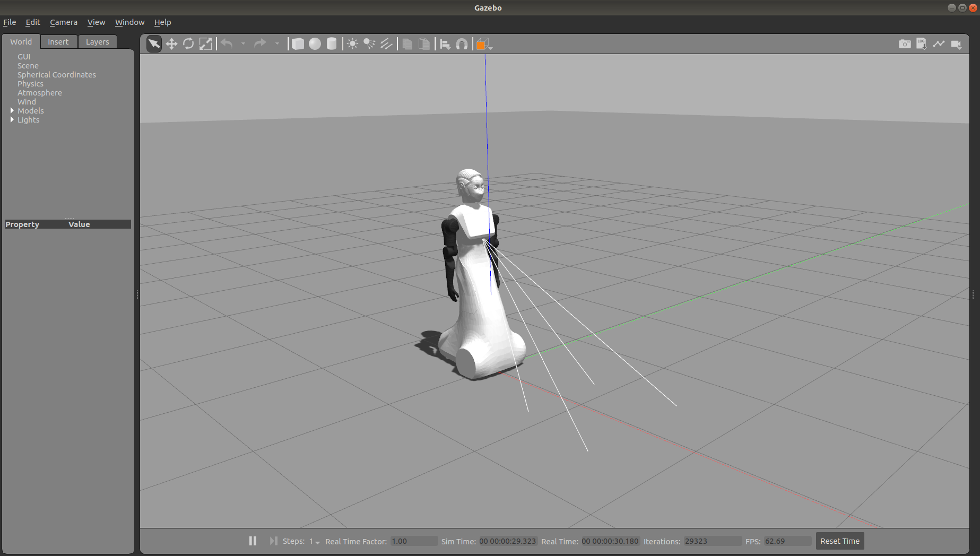Choose the Scale mode tool

[x=205, y=44]
